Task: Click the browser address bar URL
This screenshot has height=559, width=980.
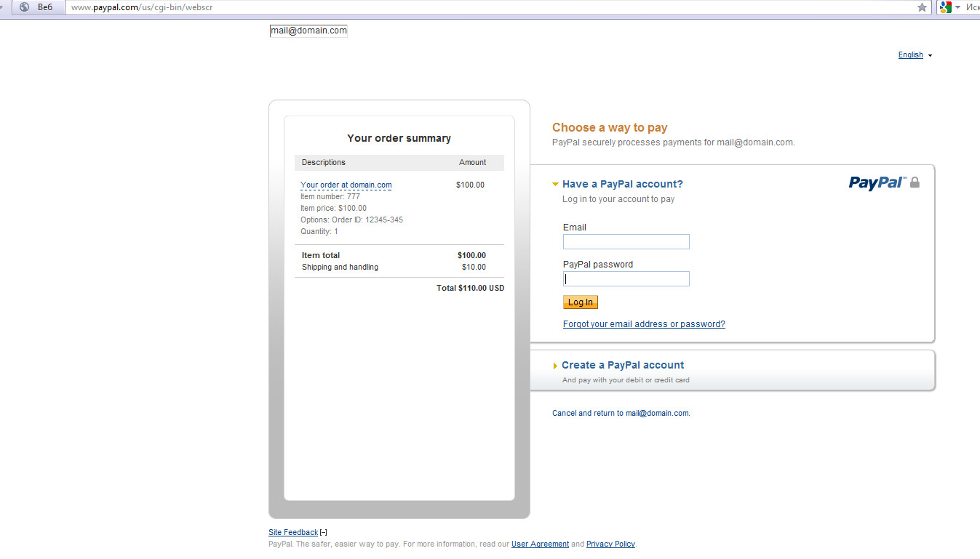Action: [142, 7]
